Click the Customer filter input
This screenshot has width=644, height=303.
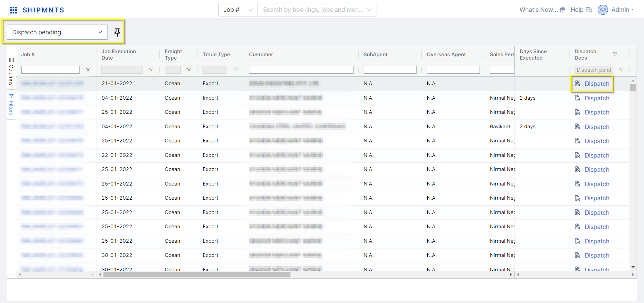[x=301, y=70]
